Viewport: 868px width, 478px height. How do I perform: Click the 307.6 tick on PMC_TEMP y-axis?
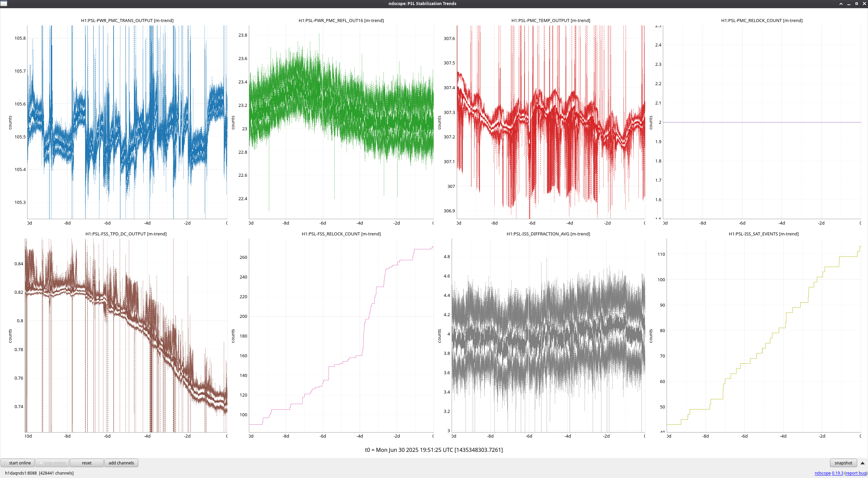[449, 39]
